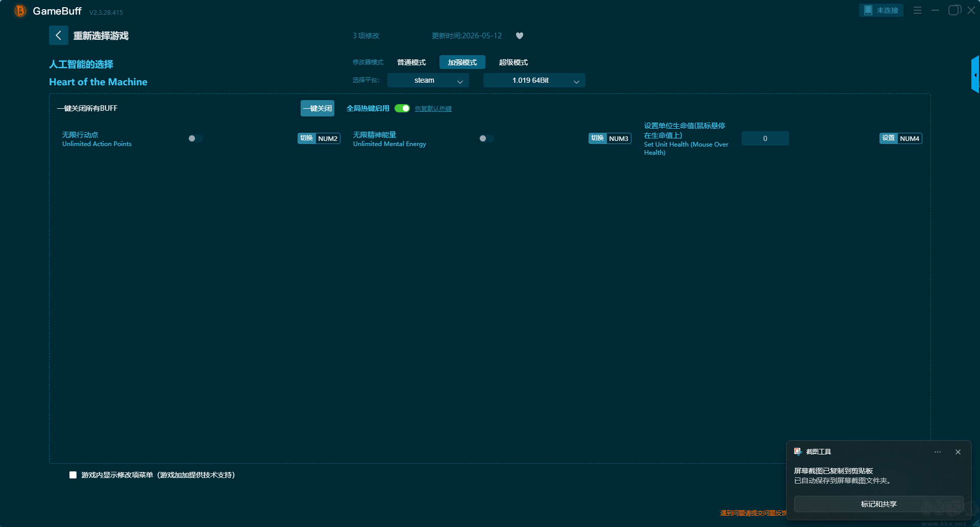Viewport: 980px width, 527px height.
Task: Click the 人工智能的选择 game name
Action: coord(81,64)
